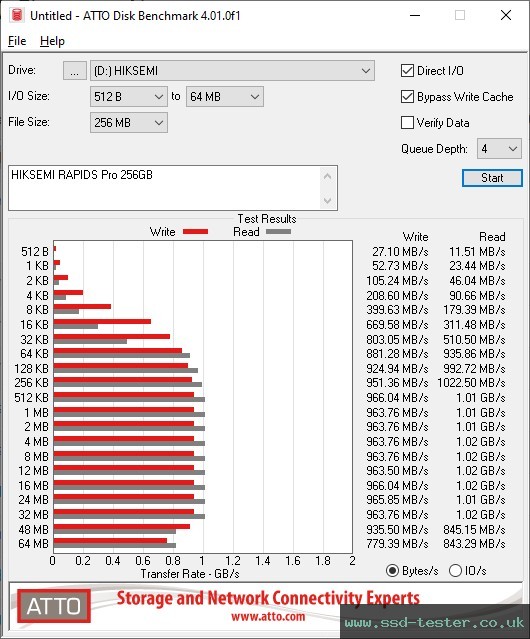530x639 pixels.
Task: Click the ATTO logo in the banner
Action: coord(54,606)
